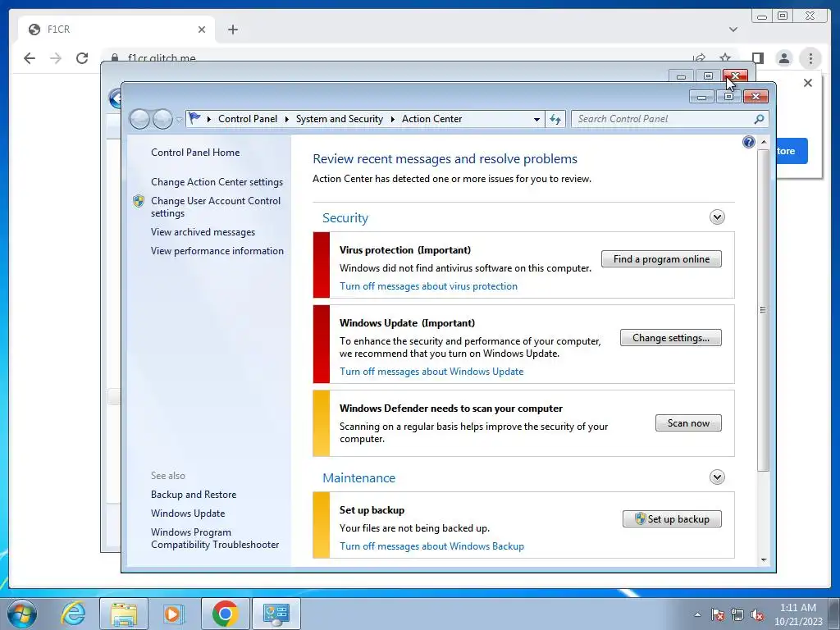Bookmark this page with the star icon
This screenshot has height=630, width=840.
pyautogui.click(x=725, y=57)
